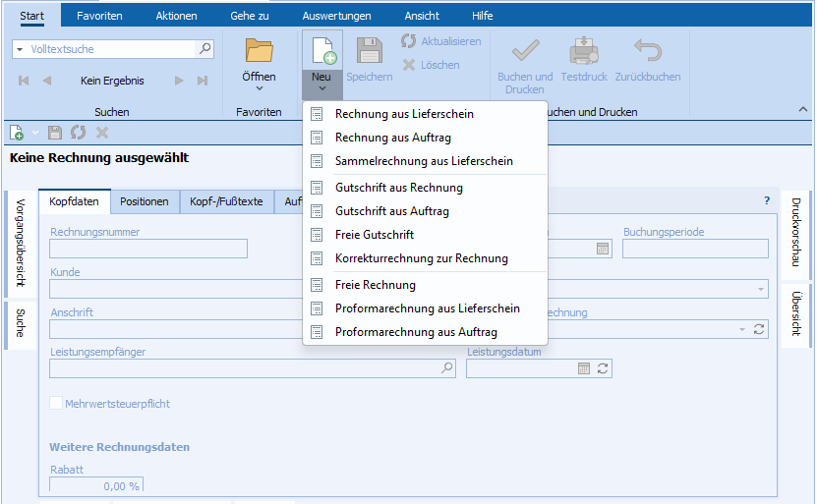Click the Rechnungsnummer input field
The image size is (817, 504).
pyautogui.click(x=147, y=249)
